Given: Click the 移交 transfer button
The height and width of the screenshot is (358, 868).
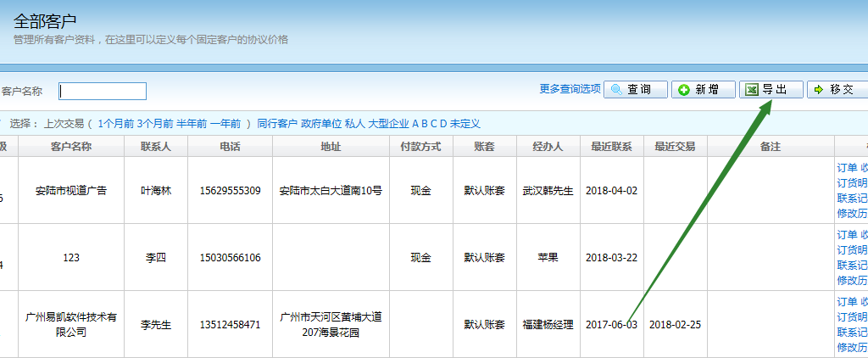Looking at the screenshot, I should pyautogui.click(x=837, y=90).
